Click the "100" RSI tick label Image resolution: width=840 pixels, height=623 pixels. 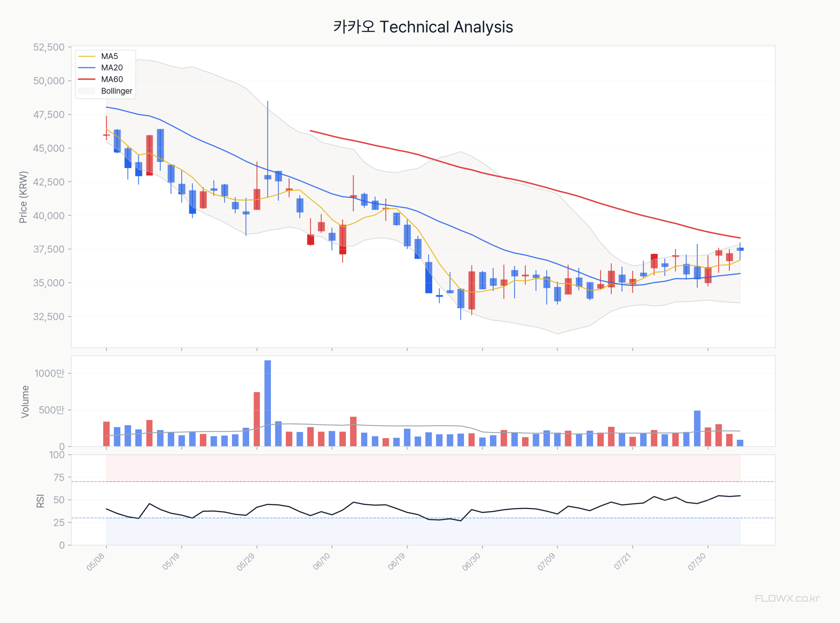(57, 455)
